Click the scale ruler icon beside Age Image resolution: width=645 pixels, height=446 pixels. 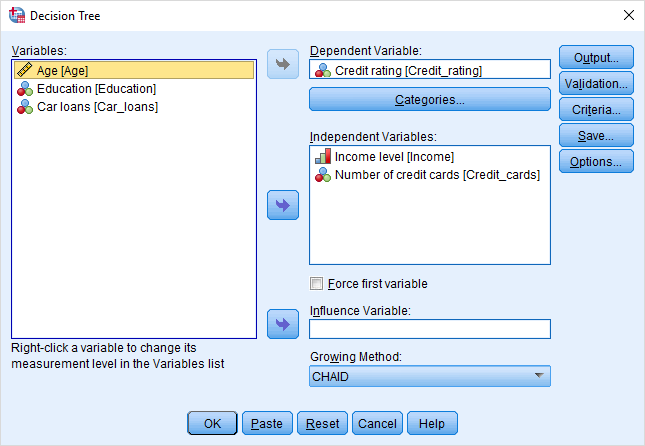pos(24,71)
